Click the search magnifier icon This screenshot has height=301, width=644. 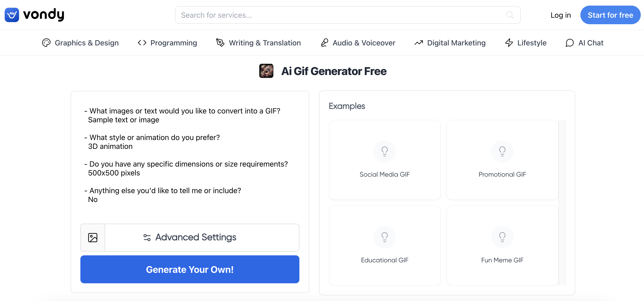[x=510, y=15]
